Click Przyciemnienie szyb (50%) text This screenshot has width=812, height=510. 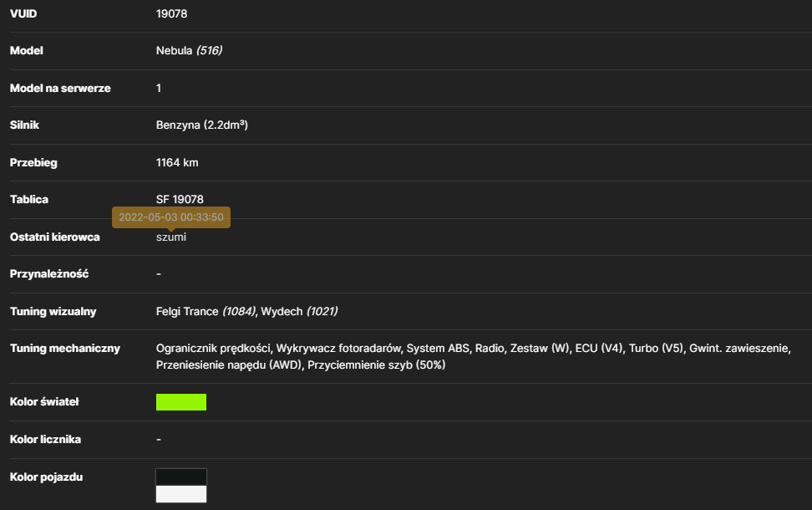pyautogui.click(x=377, y=365)
